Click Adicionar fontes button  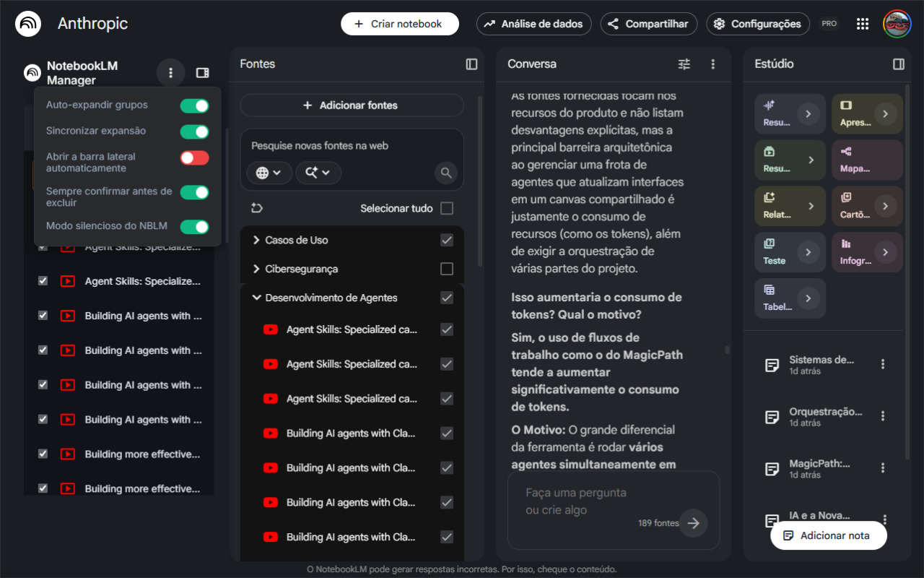pos(352,105)
